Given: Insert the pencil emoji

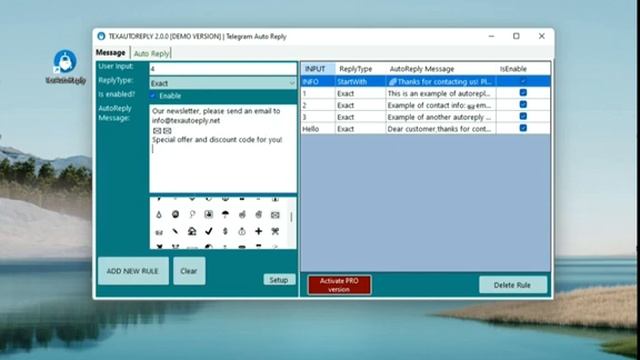Looking at the screenshot, I should click(175, 231).
